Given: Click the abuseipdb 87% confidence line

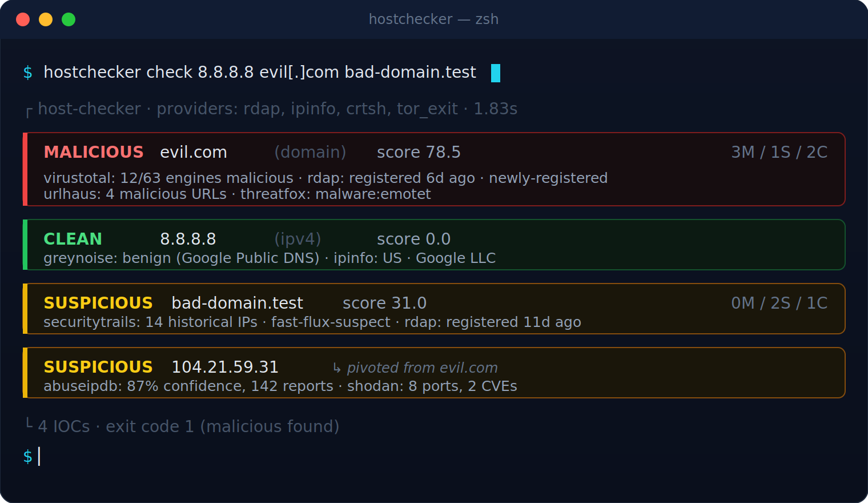Looking at the screenshot, I should [280, 386].
